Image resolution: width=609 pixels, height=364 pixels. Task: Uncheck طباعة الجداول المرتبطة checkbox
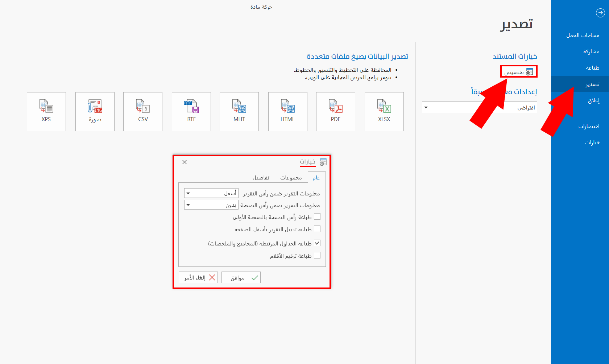pos(317,243)
